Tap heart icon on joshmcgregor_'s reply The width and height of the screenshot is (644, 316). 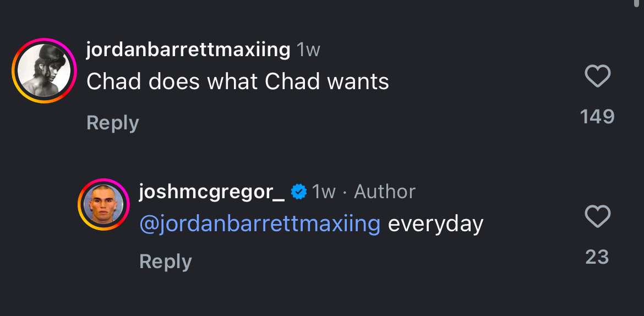(x=597, y=216)
